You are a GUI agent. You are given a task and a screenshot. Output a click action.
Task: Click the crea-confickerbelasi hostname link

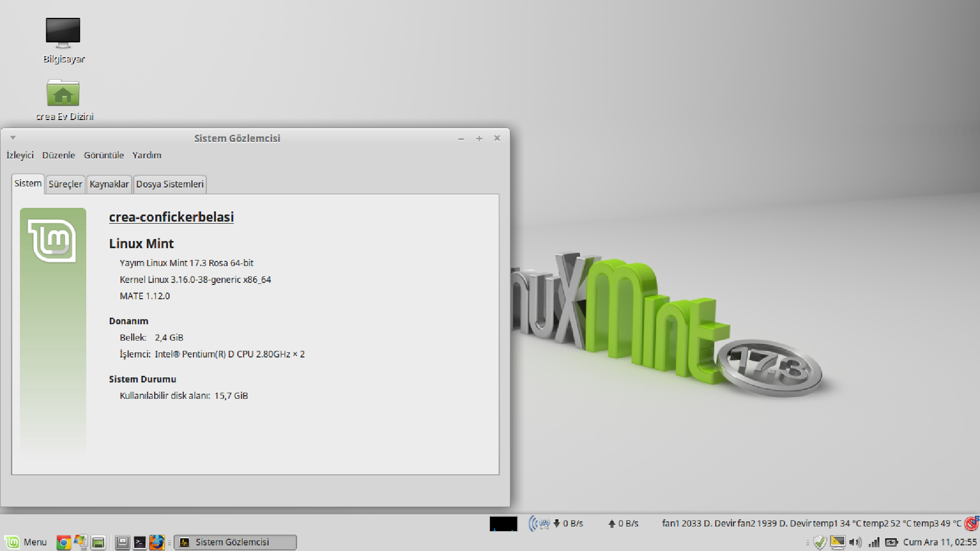171,217
